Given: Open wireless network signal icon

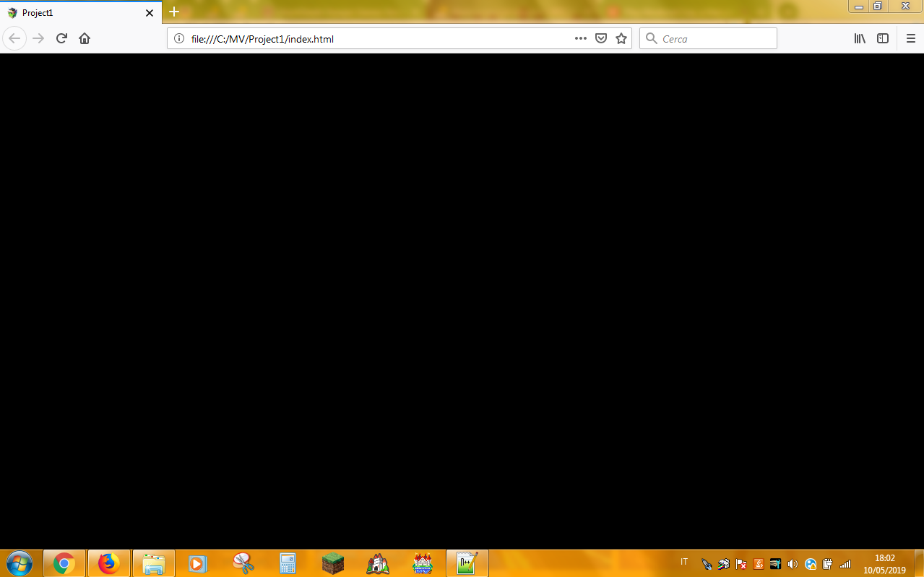Looking at the screenshot, I should click(845, 564).
